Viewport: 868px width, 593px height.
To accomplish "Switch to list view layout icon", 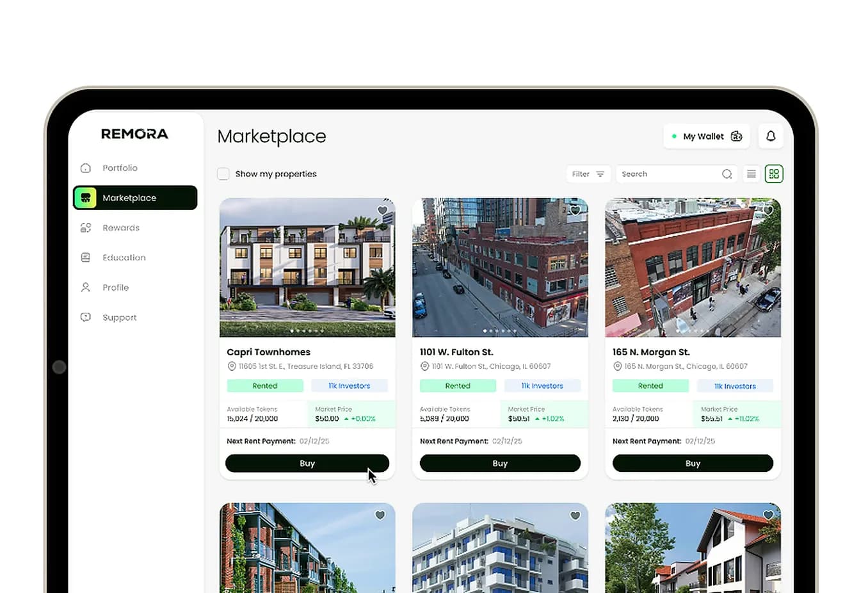I will click(751, 174).
